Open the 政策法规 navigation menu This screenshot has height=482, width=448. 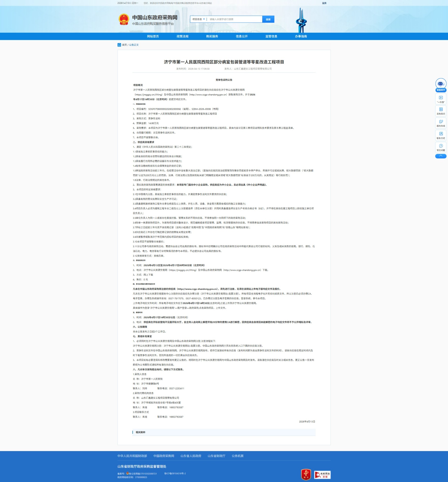click(x=182, y=36)
